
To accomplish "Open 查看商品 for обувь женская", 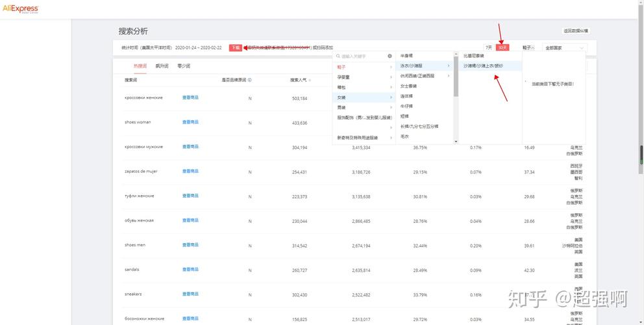I will pyautogui.click(x=191, y=220).
